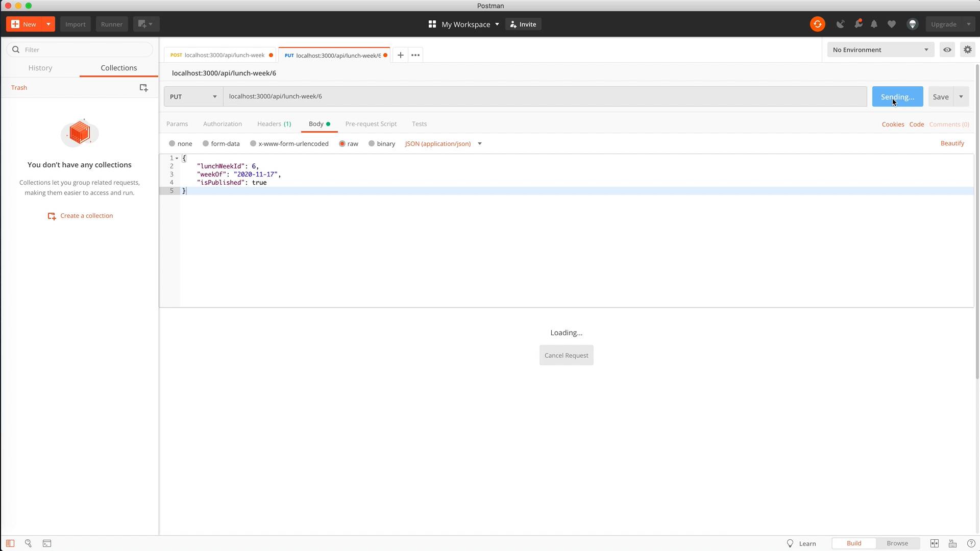Click inside the Filter search field
This screenshot has width=980, height=551.
coord(80,49)
